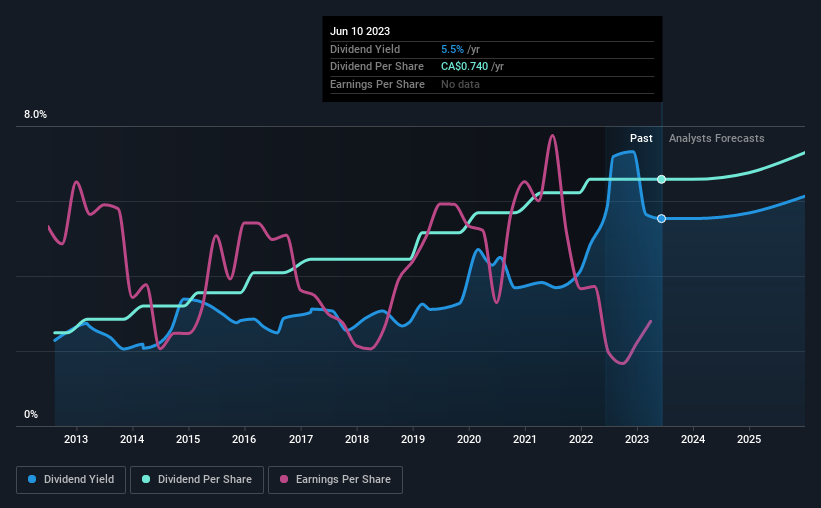
Task: Click the CA$0.740 dividend per share value
Action: pyautogui.click(x=464, y=67)
